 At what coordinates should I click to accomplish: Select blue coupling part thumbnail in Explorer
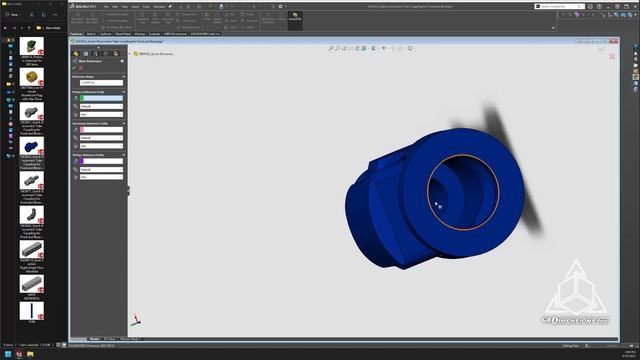pos(31,146)
